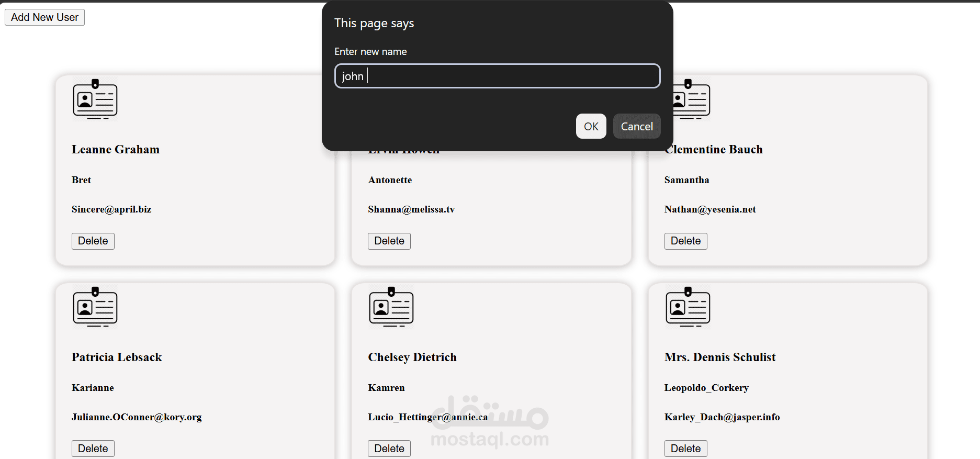The image size is (980, 459).
Task: Delete the Antonette user card
Action: click(389, 241)
